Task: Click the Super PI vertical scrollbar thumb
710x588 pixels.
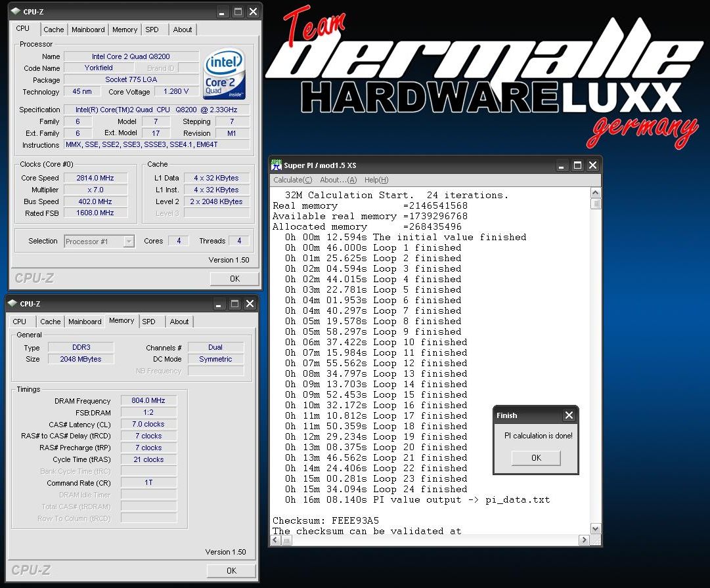Action: (596, 203)
